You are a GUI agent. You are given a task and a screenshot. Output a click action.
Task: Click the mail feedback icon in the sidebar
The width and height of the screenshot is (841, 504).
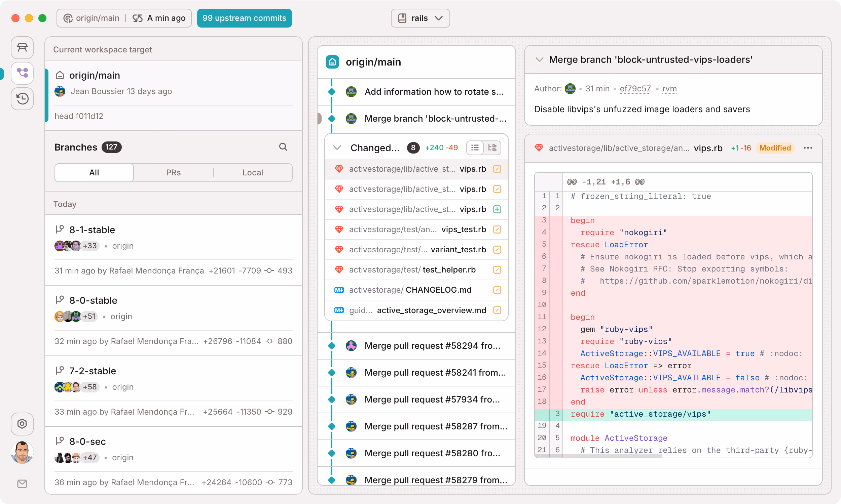pyautogui.click(x=22, y=484)
